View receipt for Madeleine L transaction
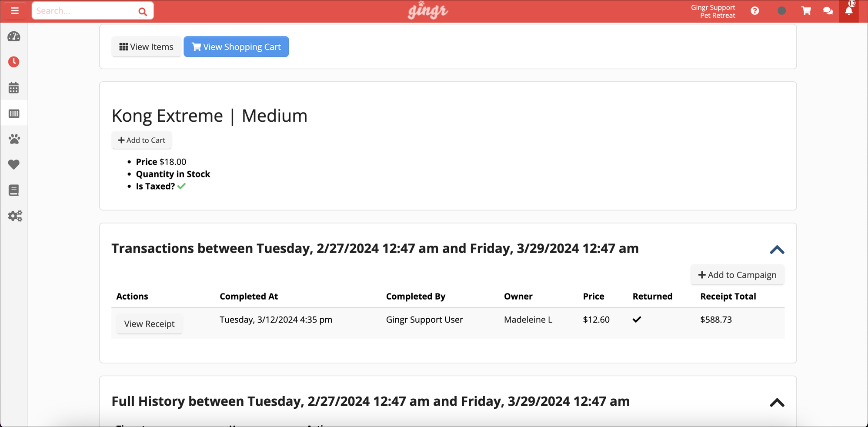This screenshot has width=868, height=427. click(x=149, y=324)
